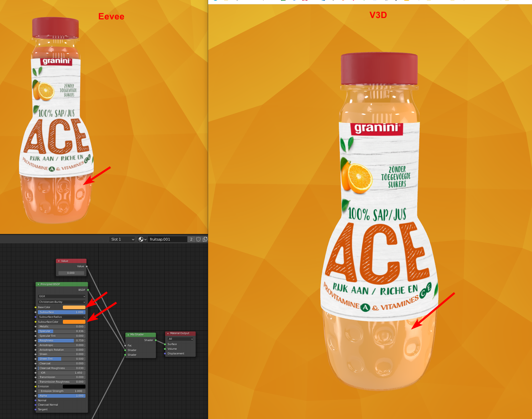Click the Alpha 1.000 slider

point(62,396)
